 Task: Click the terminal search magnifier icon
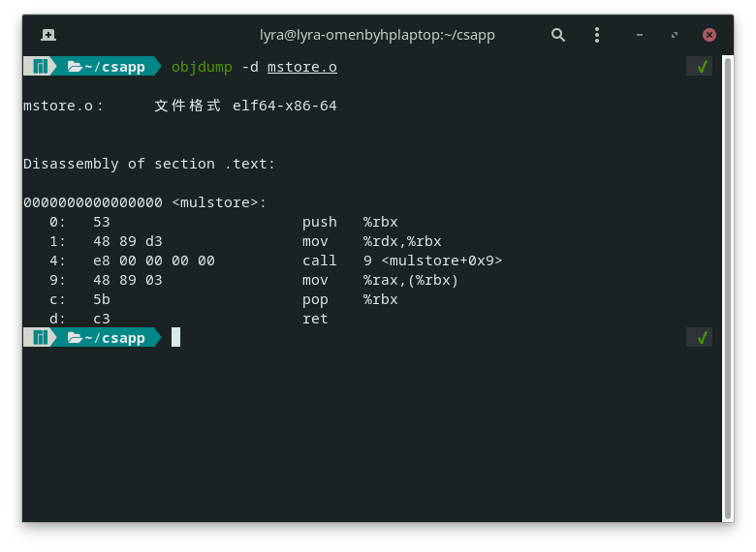[558, 35]
